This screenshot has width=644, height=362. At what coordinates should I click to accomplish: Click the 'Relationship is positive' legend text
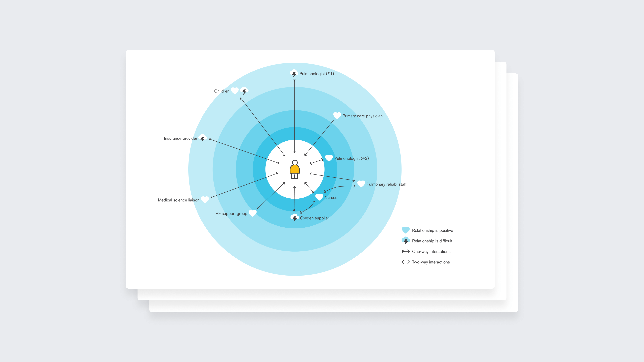[x=433, y=230]
